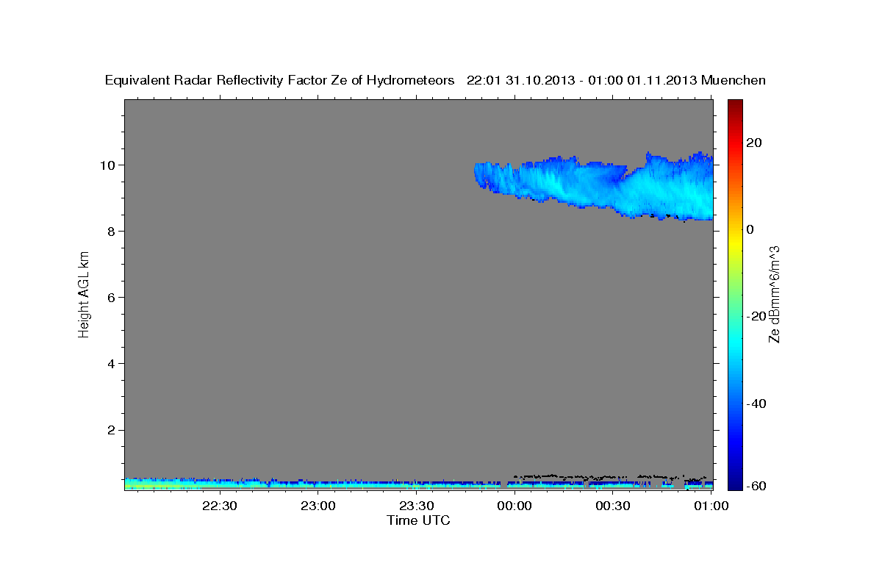Click the 22:30 time tick label
The image size is (882, 588).
pos(219,506)
